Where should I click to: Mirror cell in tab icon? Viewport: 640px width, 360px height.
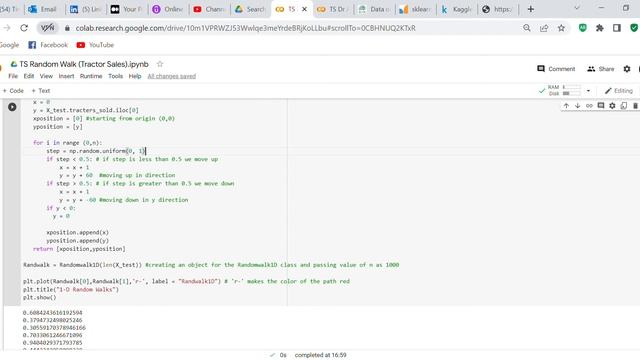click(x=624, y=106)
